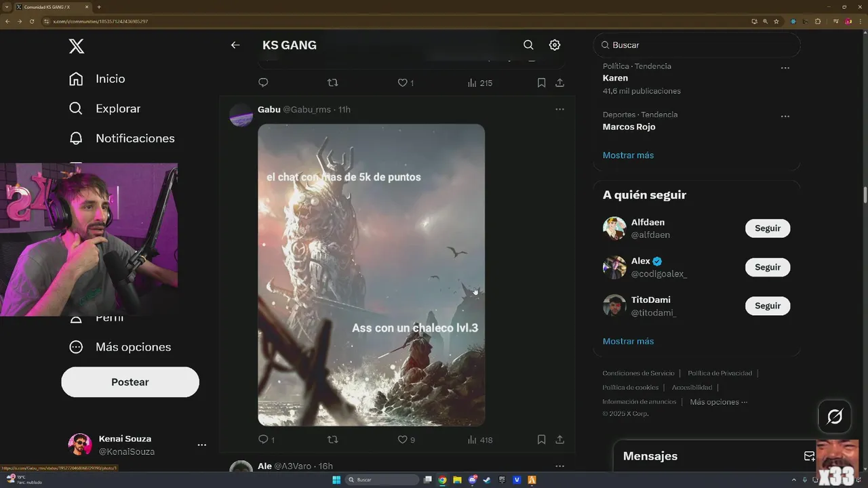View stats showing 215 views
Viewport: 868px width, 488px height.
(480, 83)
